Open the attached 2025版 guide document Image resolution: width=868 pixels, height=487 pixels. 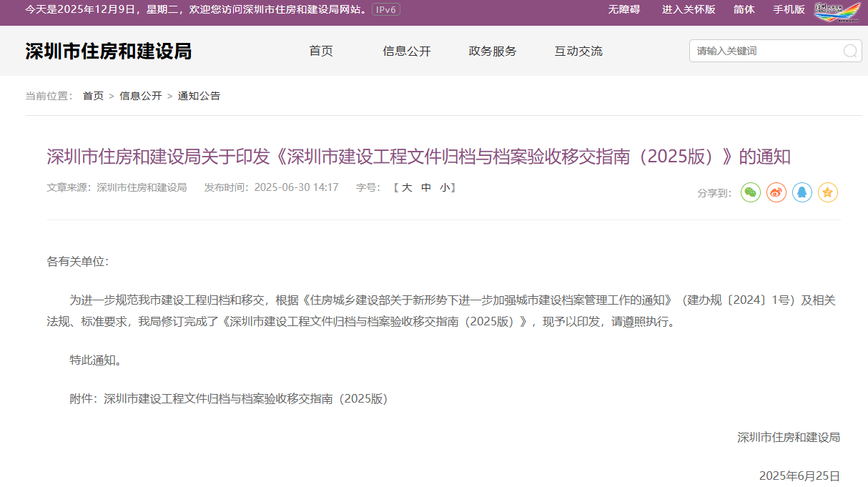(x=246, y=399)
